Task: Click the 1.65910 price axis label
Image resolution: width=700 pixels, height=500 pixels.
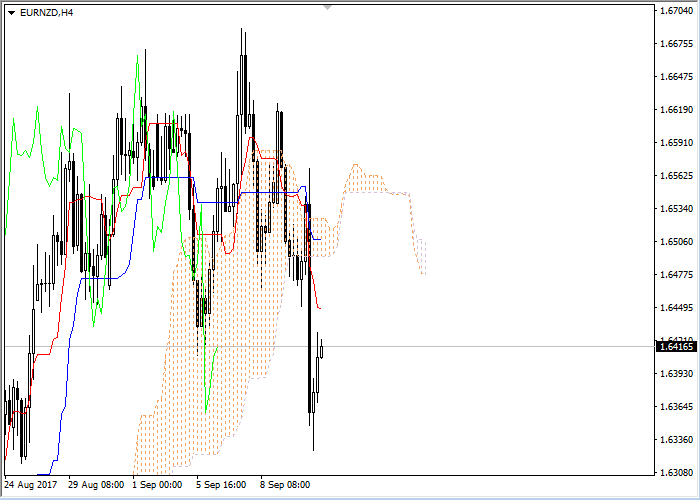Action: tap(676, 143)
